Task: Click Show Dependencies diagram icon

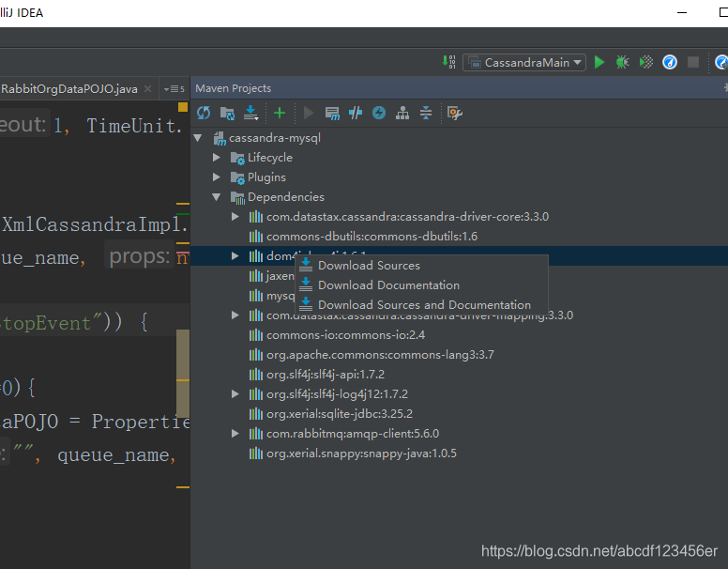Action: [x=402, y=113]
